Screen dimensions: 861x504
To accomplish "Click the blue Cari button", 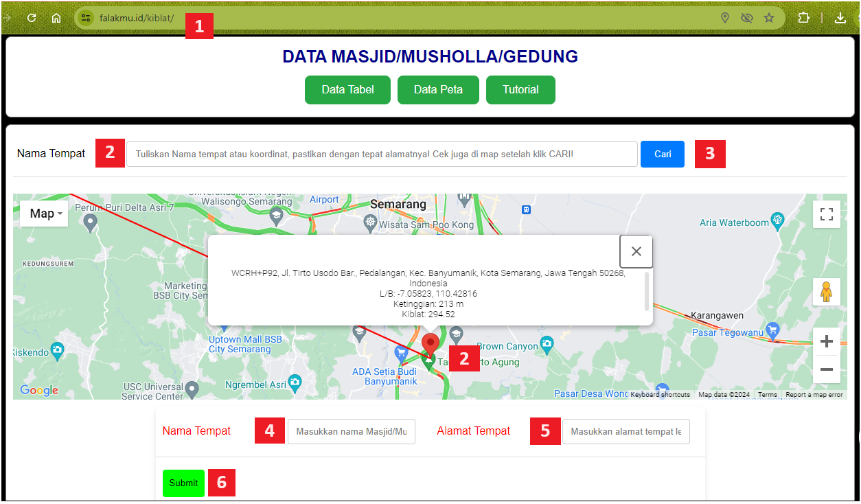I will pos(663,154).
